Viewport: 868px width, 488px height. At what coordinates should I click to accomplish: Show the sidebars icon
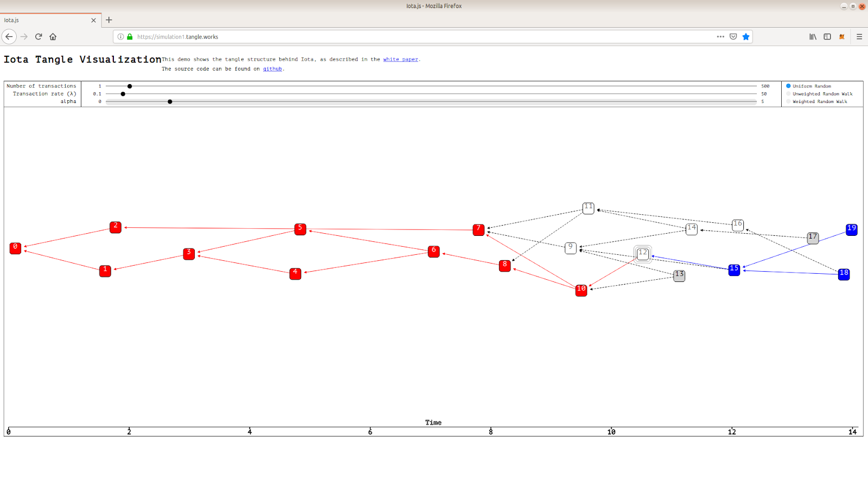coord(827,36)
